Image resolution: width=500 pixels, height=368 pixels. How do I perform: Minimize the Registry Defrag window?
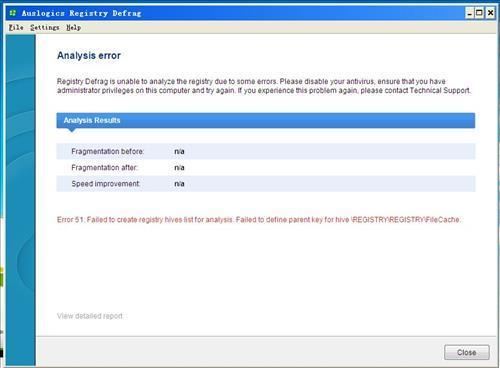(x=469, y=13)
